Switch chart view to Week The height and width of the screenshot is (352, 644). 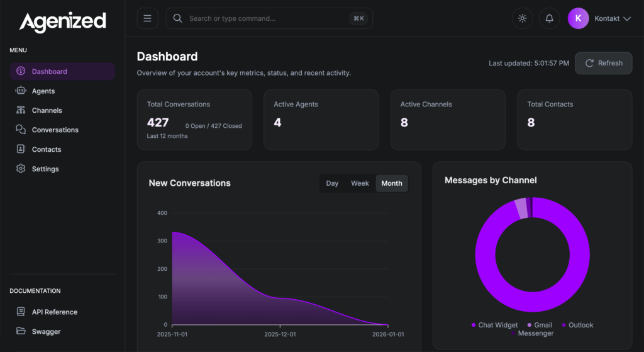360,183
